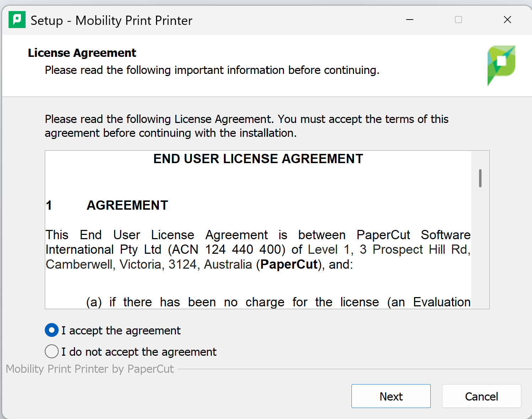The image size is (532, 419).
Task: Click the "1 AGREEMENT" section heading
Action: pos(107,205)
